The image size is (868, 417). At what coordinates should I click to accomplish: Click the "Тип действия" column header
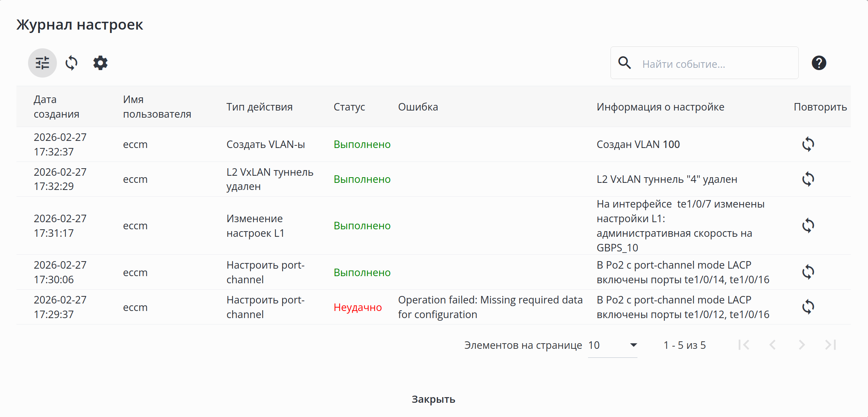(259, 107)
